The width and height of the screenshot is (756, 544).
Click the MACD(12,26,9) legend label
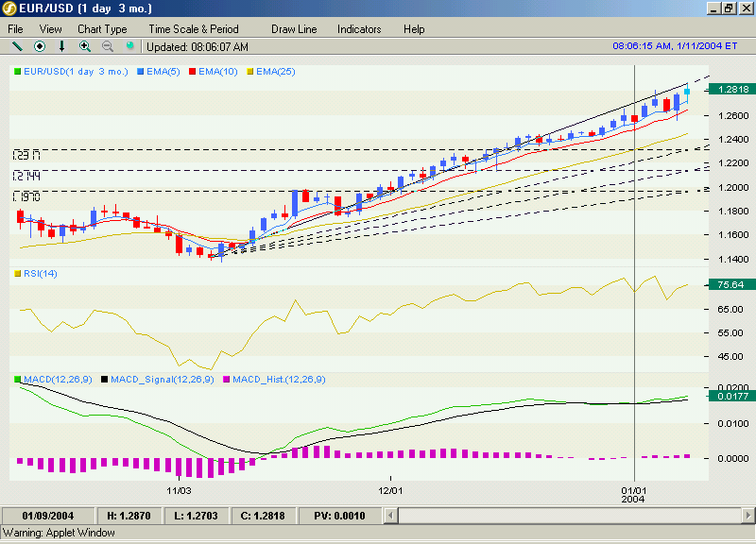[58, 380]
